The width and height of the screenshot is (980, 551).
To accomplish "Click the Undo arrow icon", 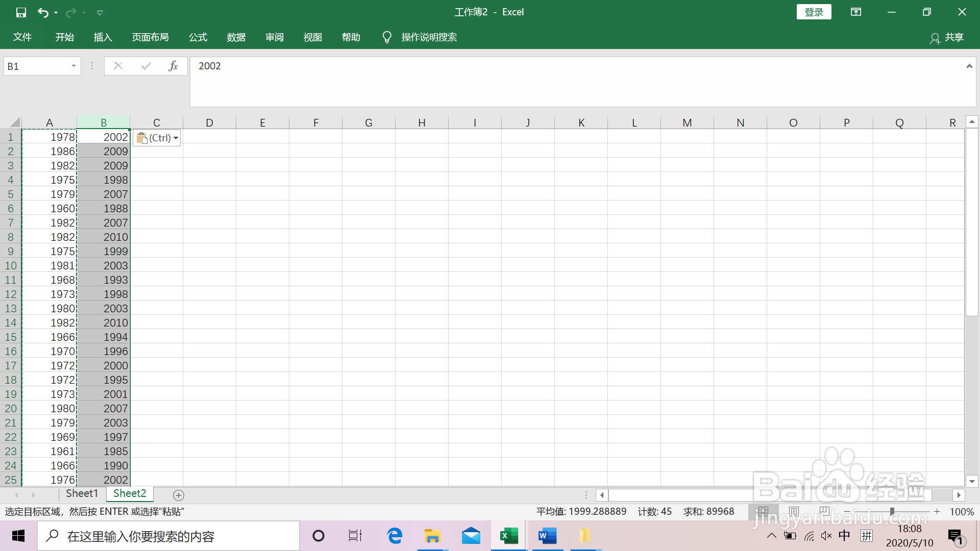I will click(x=43, y=12).
